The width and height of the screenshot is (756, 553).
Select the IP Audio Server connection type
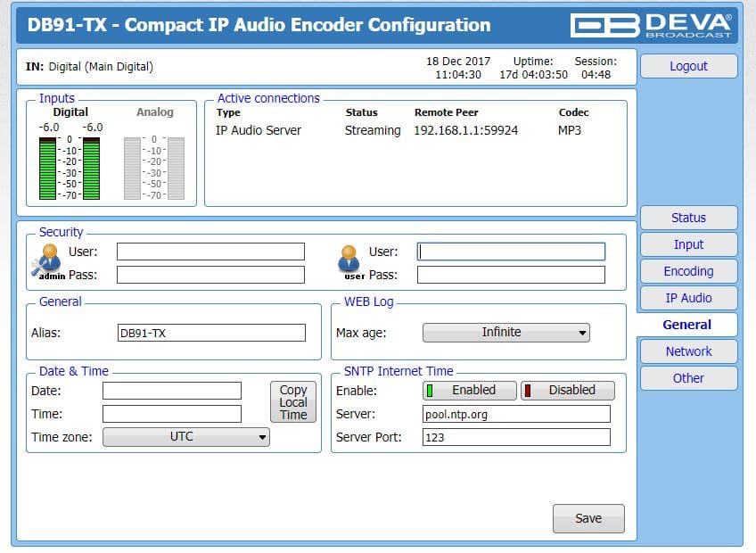[x=259, y=131]
